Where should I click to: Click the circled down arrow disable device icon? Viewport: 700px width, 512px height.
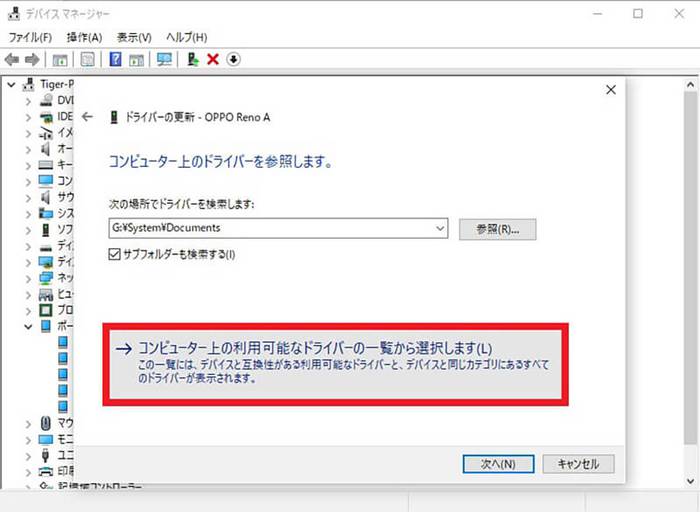point(233,59)
